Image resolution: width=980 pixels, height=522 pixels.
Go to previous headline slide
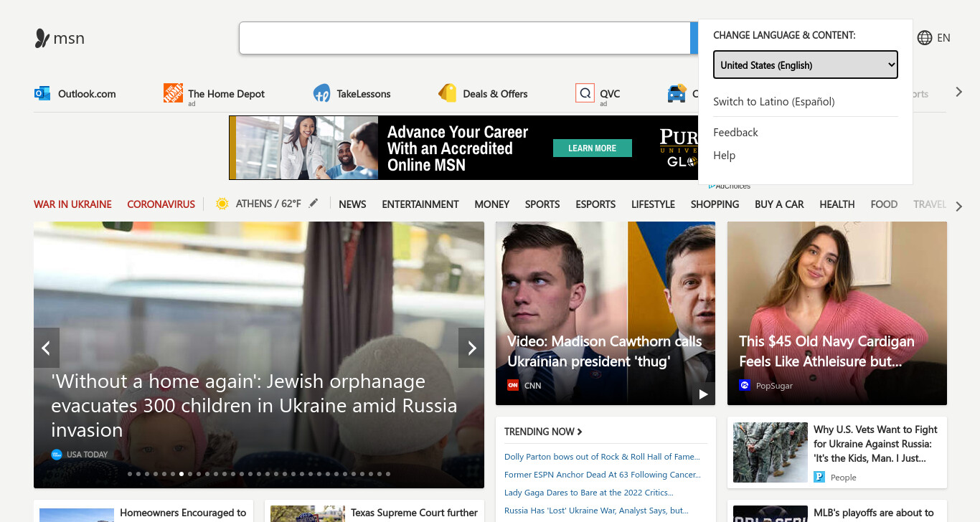46,348
